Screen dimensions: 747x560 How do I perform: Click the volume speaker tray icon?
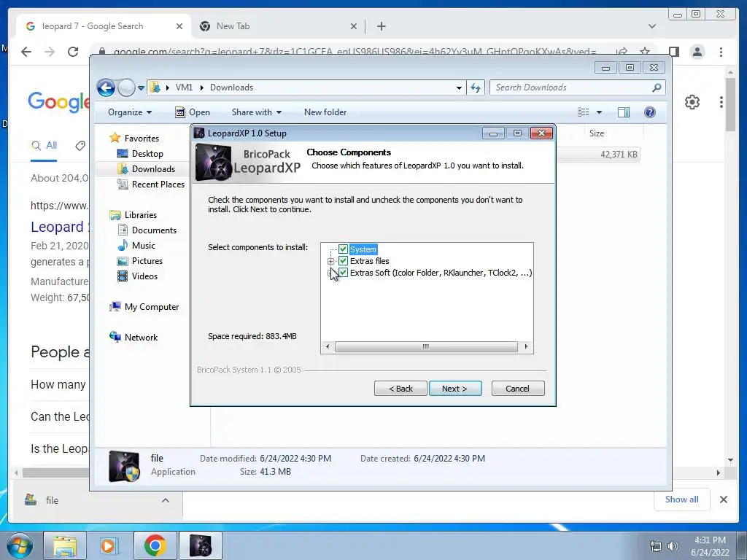(x=673, y=546)
